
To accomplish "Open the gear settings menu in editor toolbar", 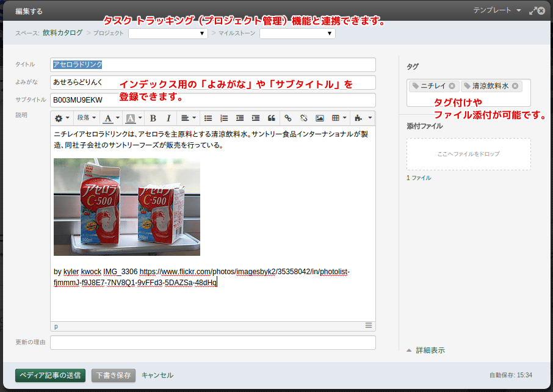I will click(62, 118).
